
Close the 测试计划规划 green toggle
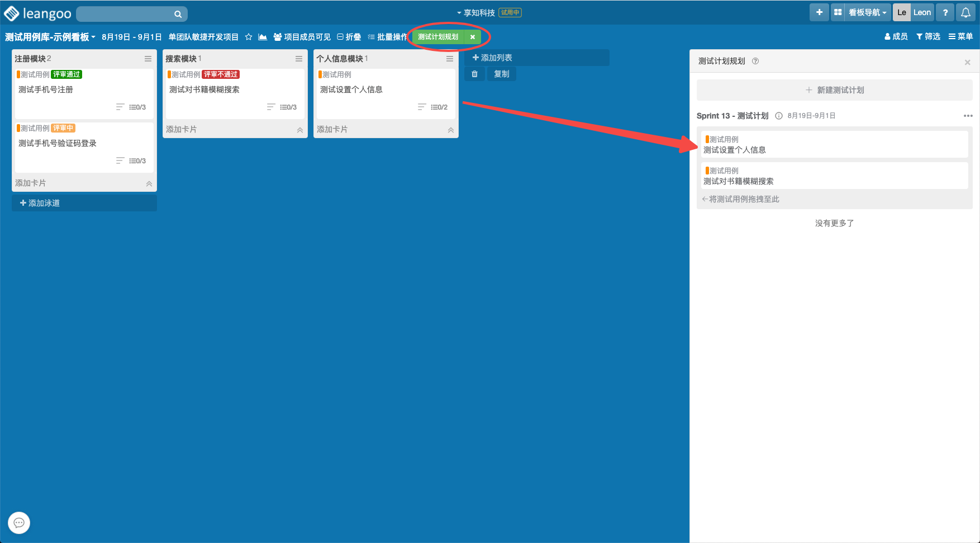[x=473, y=37]
